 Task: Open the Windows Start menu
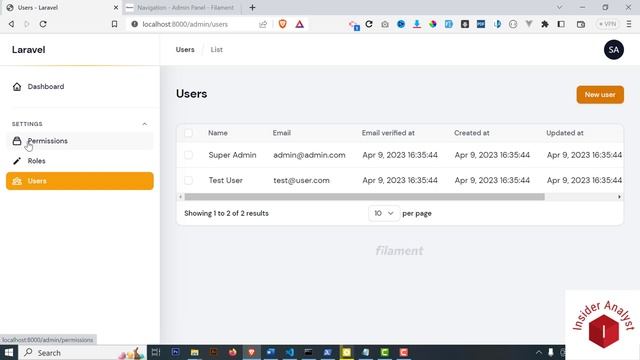(9, 353)
